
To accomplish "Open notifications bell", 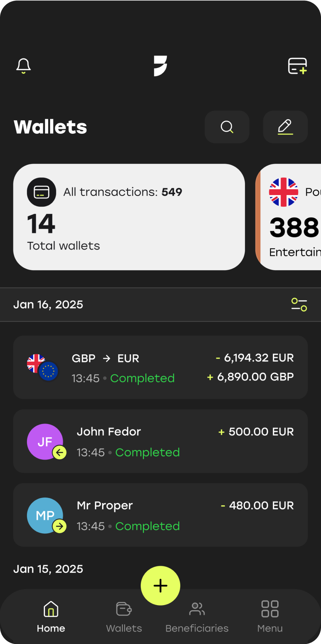I will (x=23, y=66).
